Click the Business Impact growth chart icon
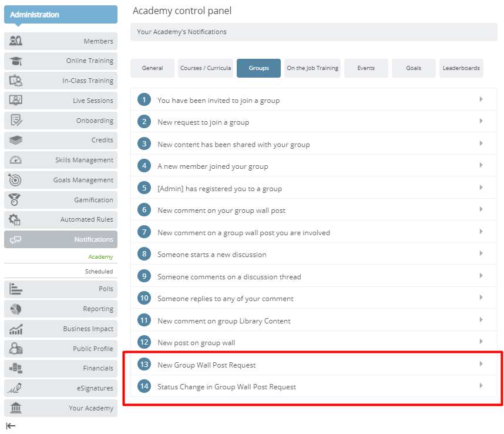 tap(16, 329)
